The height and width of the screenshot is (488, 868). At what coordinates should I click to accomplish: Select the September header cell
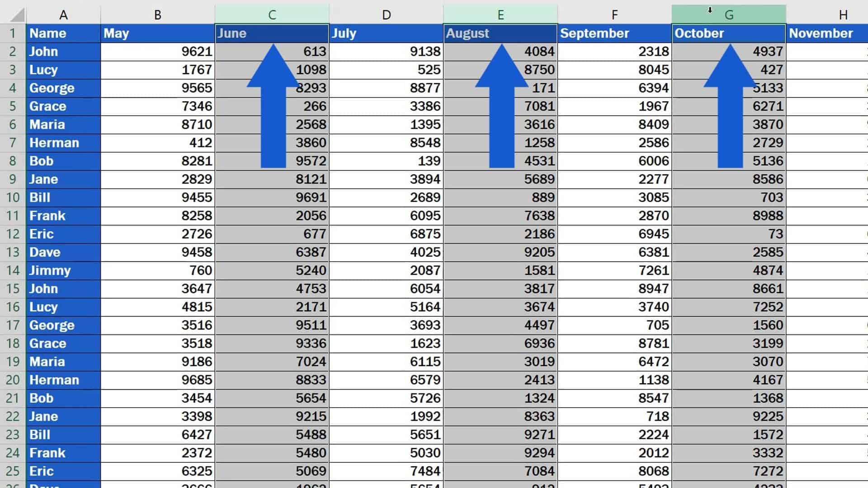point(615,33)
